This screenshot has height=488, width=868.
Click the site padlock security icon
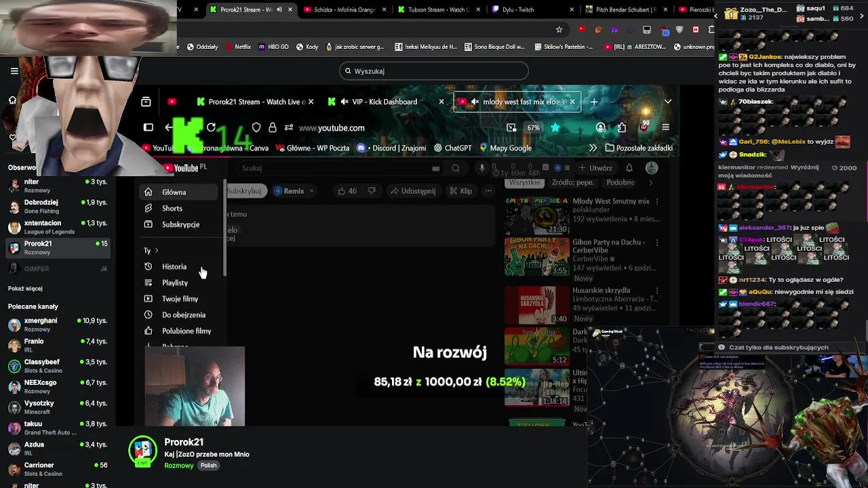pos(272,127)
